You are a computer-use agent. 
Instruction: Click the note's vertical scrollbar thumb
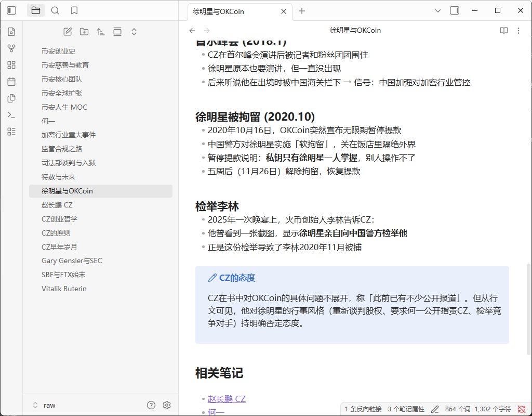pyautogui.click(x=528, y=309)
